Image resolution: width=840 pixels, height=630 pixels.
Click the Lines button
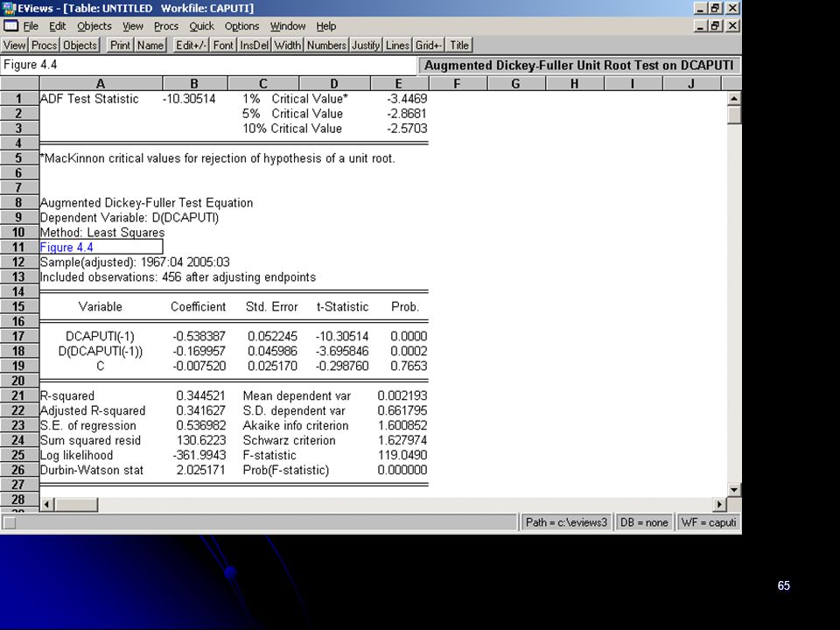(397, 45)
